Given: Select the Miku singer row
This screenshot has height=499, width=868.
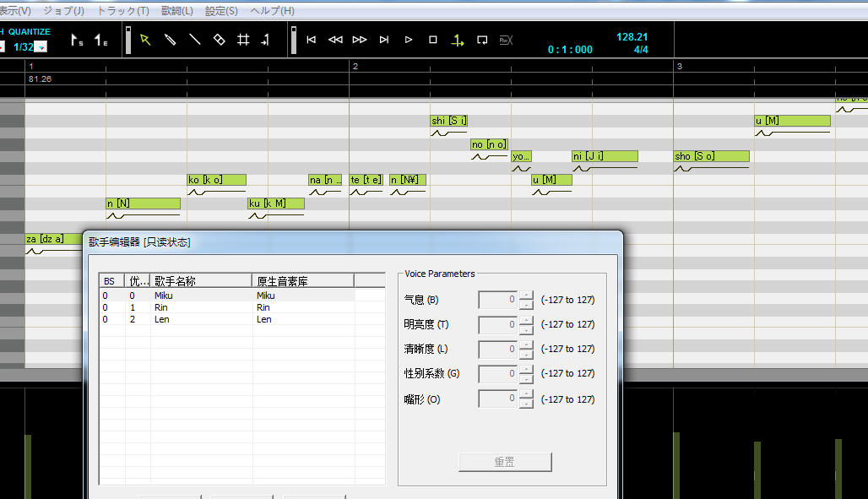Looking at the screenshot, I should tap(227, 296).
